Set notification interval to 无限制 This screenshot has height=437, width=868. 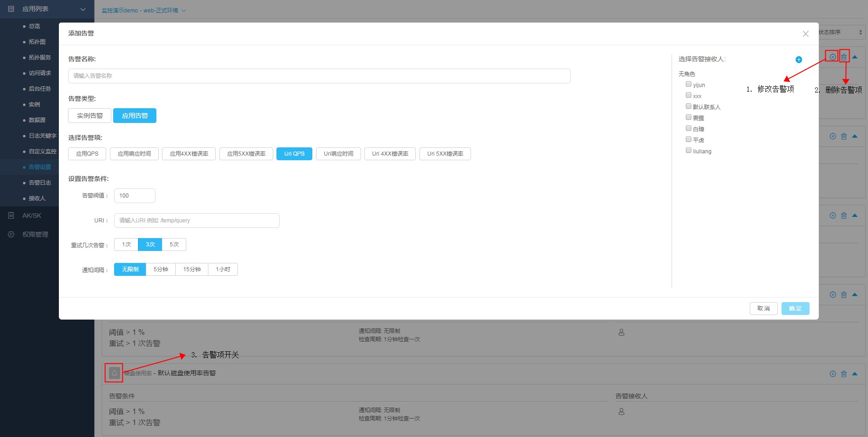[x=130, y=269]
